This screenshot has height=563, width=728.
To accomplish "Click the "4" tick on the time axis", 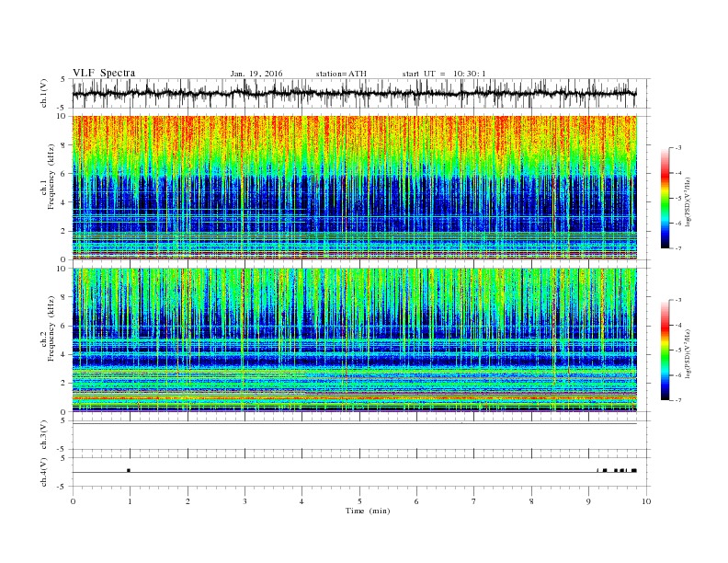I will [301, 501].
